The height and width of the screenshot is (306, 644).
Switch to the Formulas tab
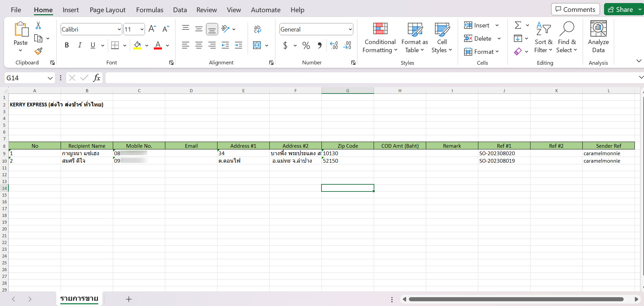(150, 10)
